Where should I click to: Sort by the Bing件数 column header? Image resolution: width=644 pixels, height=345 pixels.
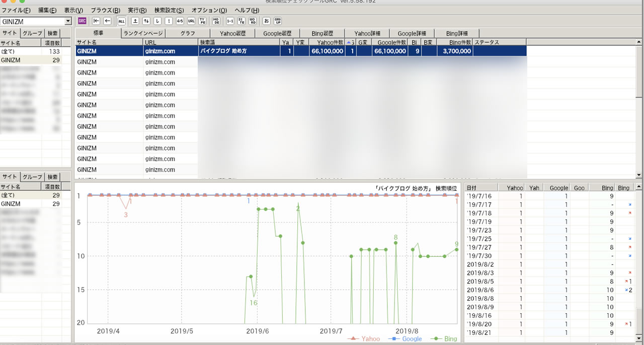tap(454, 42)
